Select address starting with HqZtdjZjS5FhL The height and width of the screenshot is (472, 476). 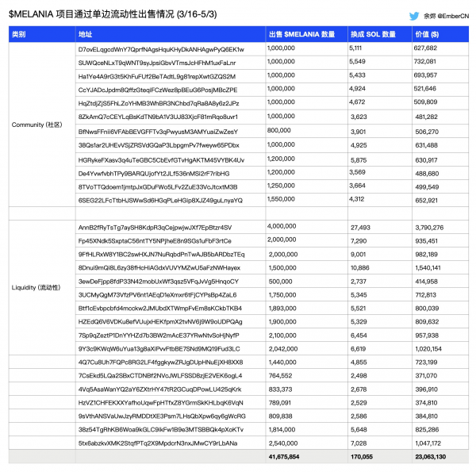point(159,103)
